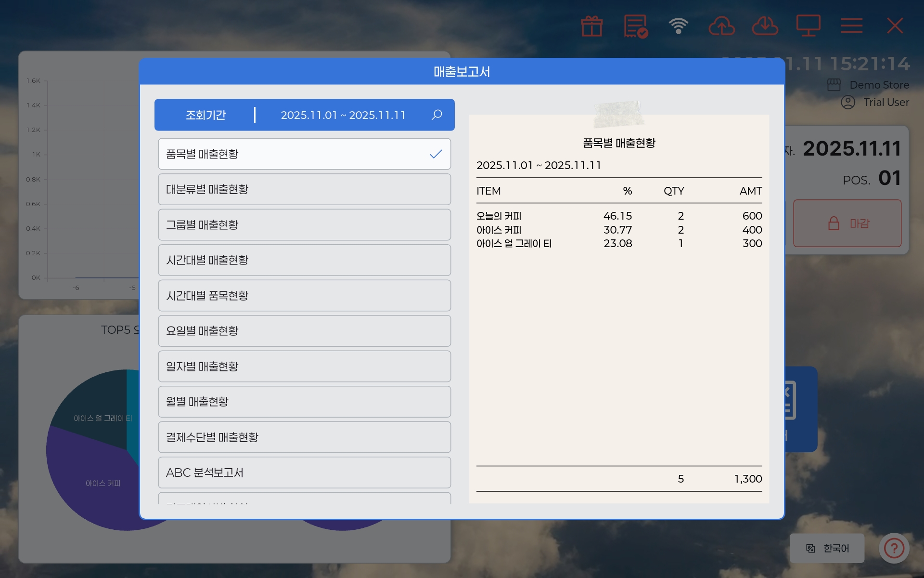This screenshot has width=924, height=578.
Task: Click the gift box icon
Action: 591,26
